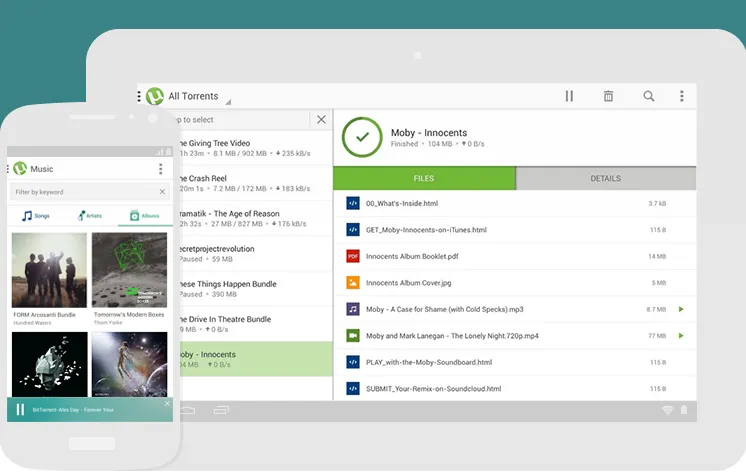Open the Tomorrow's Modern Boxes album cover
The height and width of the screenshot is (472, 746).
pyautogui.click(x=129, y=270)
